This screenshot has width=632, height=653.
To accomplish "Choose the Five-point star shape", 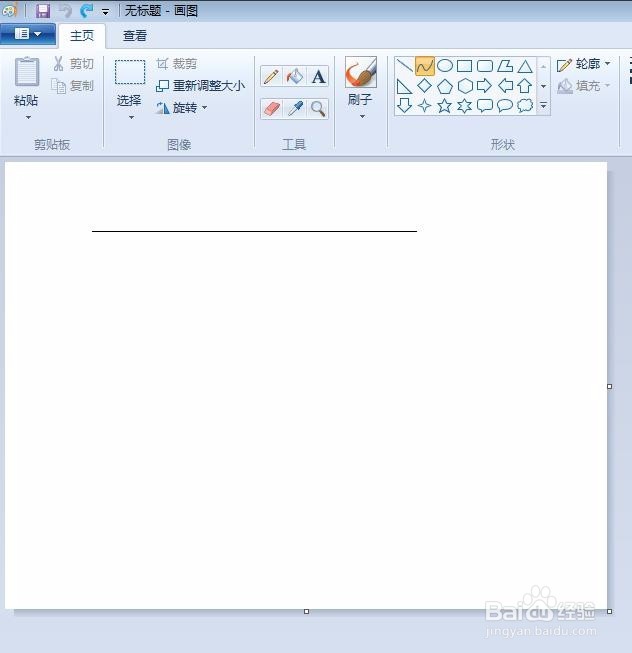I will [x=444, y=106].
